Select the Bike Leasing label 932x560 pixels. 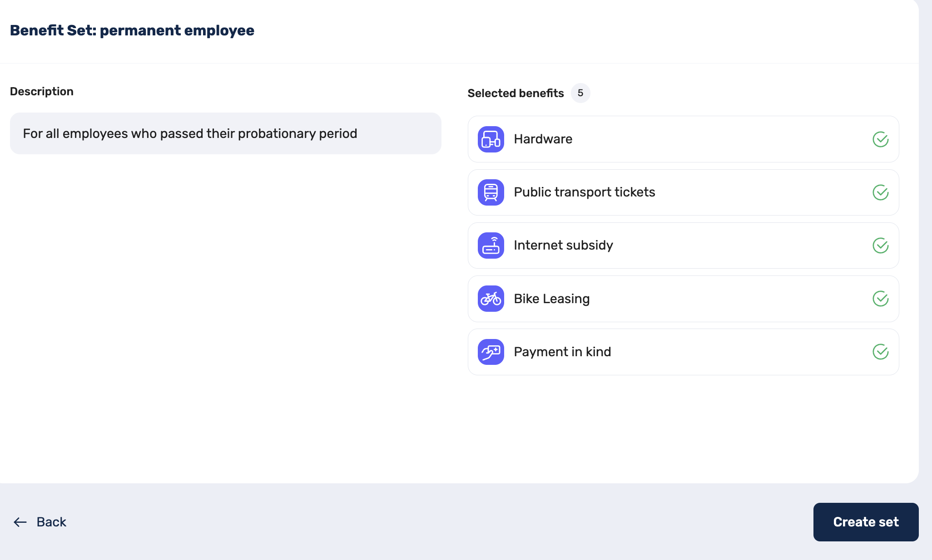(x=551, y=299)
